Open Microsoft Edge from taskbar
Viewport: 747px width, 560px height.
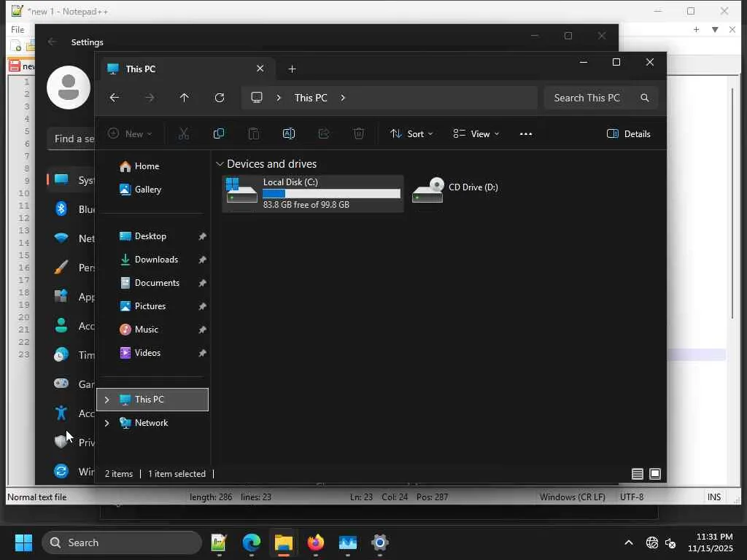(251, 542)
